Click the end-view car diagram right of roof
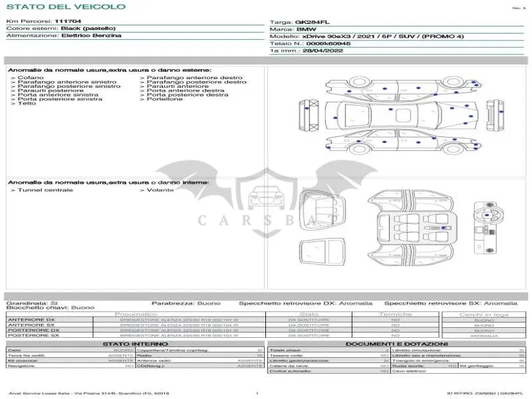 pyautogui.click(x=495, y=114)
